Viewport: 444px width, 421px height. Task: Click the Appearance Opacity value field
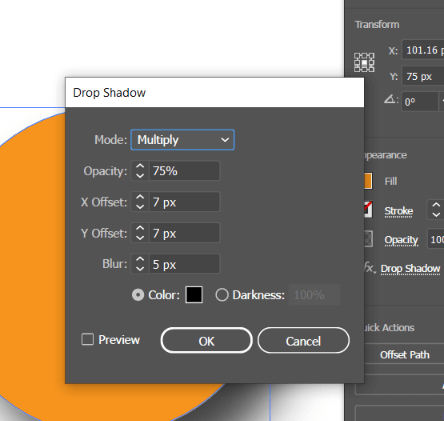click(436, 239)
